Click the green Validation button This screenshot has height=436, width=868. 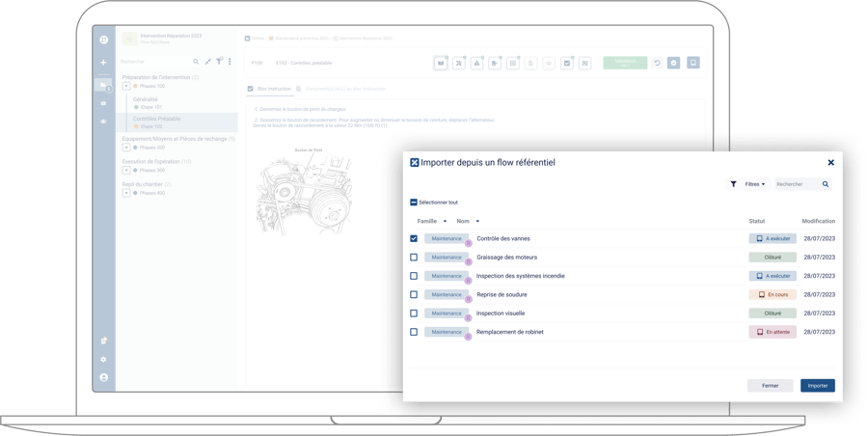coord(625,63)
